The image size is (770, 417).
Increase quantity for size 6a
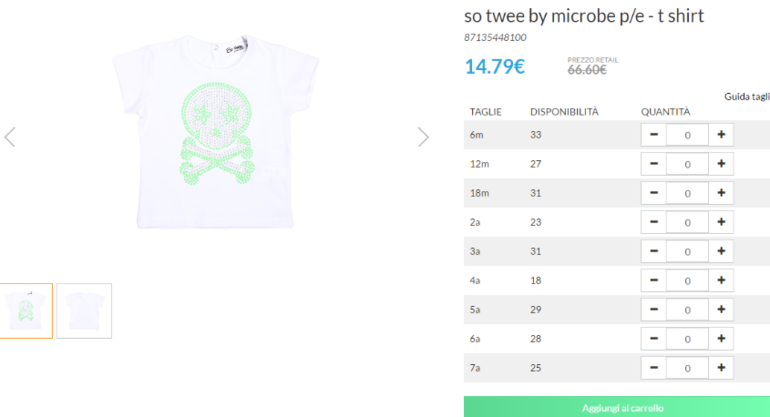(721, 339)
